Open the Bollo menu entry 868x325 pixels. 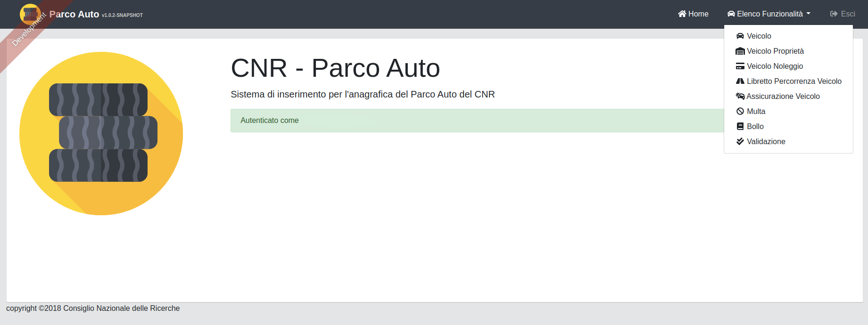788,126
